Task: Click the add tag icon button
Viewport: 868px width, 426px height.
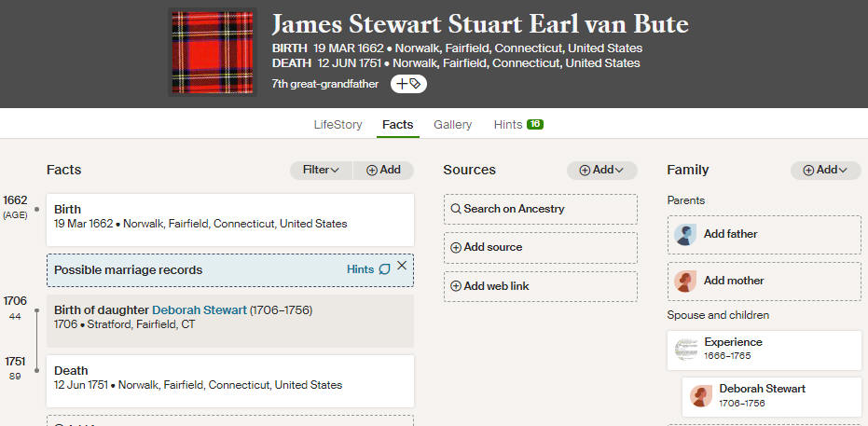Action: click(x=408, y=84)
